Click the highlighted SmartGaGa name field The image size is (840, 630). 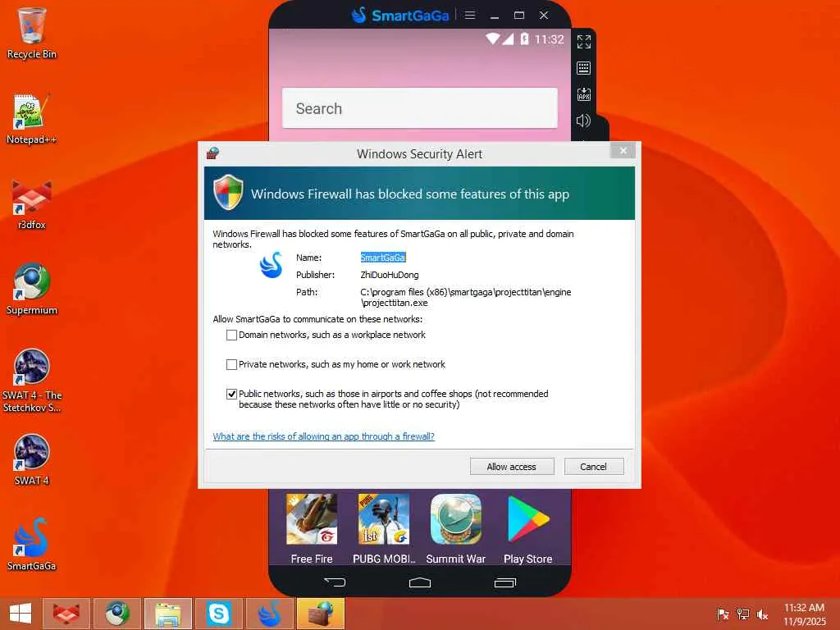[x=383, y=258]
